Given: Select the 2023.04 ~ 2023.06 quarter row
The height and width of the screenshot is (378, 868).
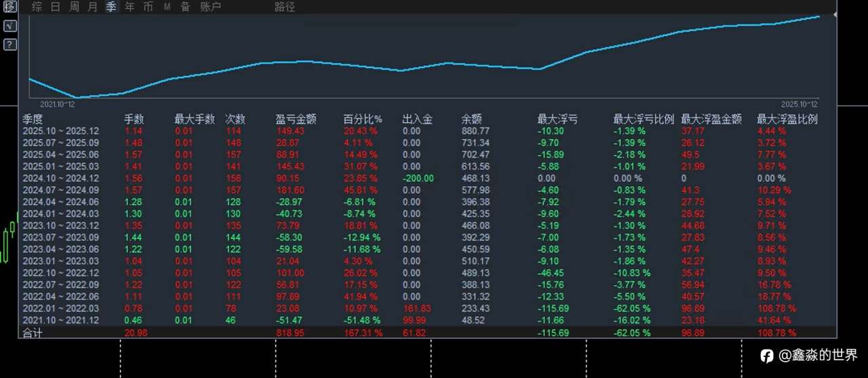Looking at the screenshot, I should (x=427, y=249).
